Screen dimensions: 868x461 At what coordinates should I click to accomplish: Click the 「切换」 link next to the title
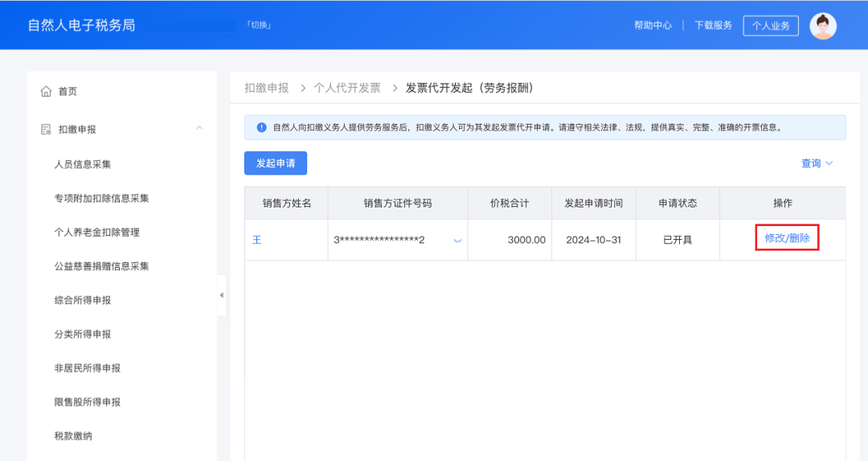259,25
